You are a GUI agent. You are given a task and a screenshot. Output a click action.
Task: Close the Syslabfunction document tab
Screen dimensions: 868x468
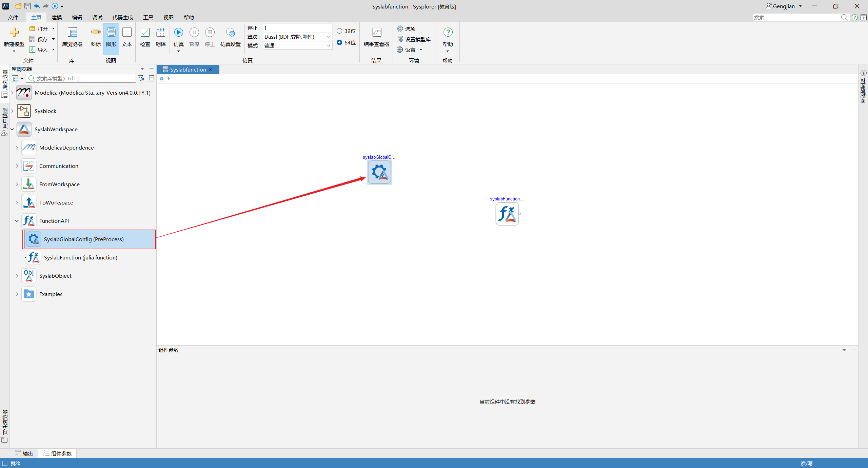click(211, 70)
